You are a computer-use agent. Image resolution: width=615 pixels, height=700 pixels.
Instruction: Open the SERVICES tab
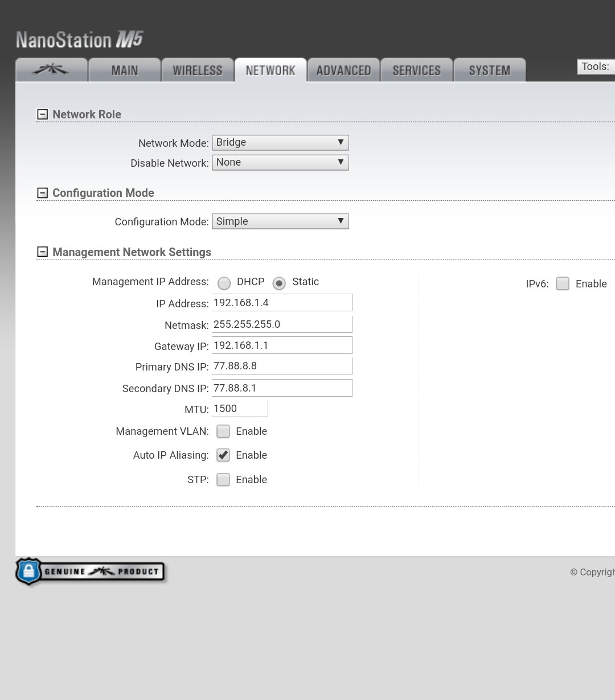tap(416, 70)
